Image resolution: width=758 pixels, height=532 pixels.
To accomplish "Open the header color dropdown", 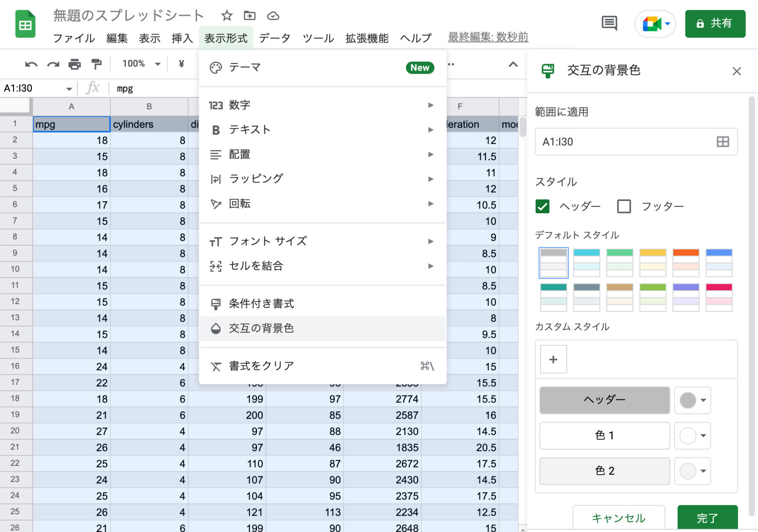I will pos(693,400).
